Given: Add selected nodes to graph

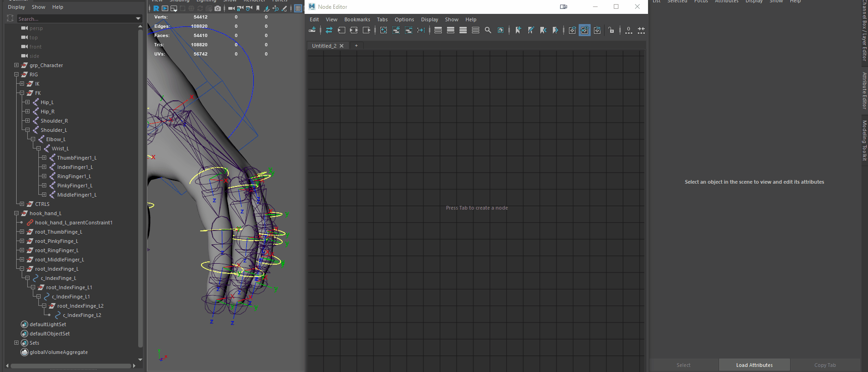Looking at the screenshot, I should 396,30.
